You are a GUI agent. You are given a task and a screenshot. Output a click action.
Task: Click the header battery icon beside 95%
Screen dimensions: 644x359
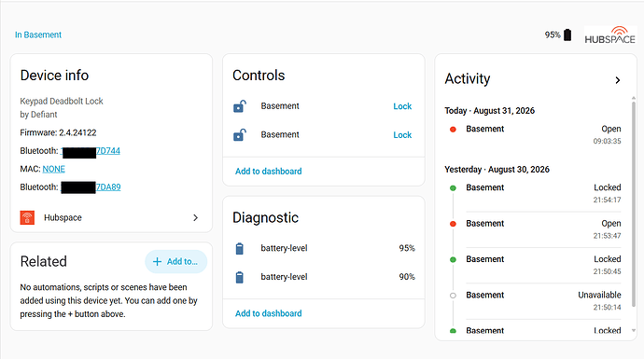567,35
